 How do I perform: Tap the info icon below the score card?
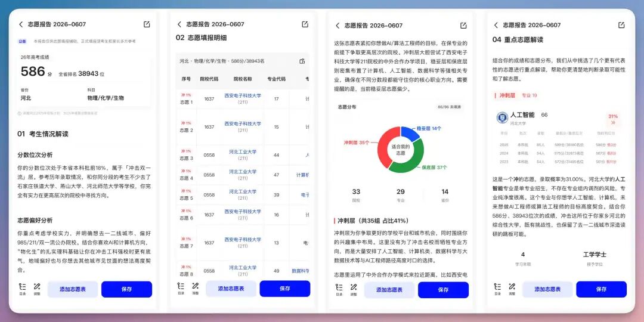[x=19, y=113]
